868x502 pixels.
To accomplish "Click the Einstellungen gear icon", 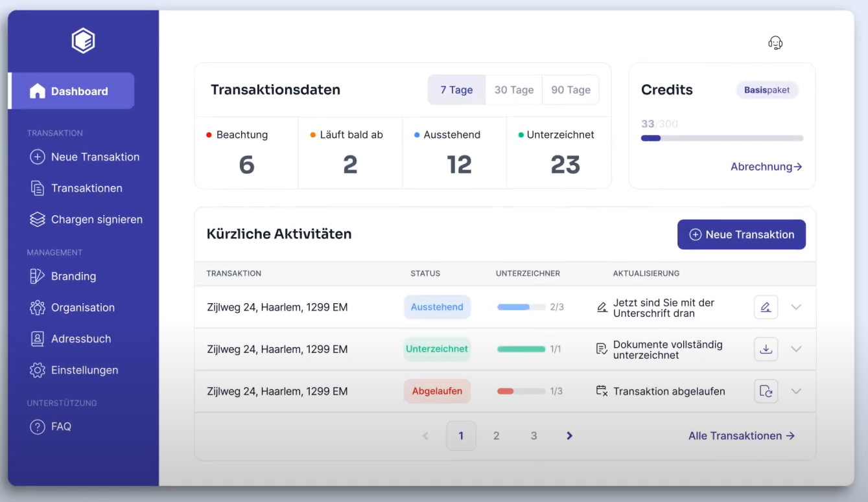I will (x=38, y=371).
